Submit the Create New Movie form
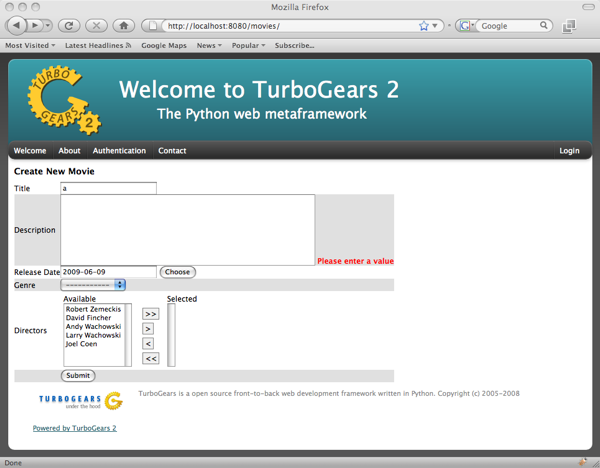 tap(78, 376)
